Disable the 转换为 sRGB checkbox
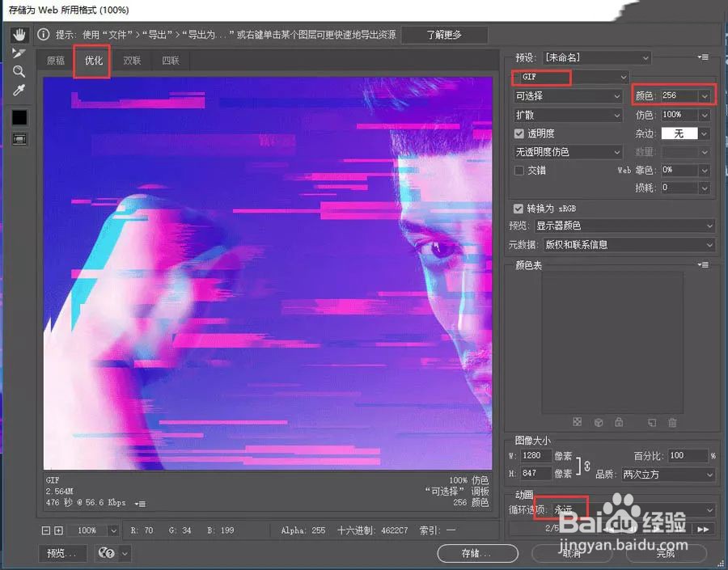This screenshot has width=728, height=570. (x=519, y=208)
